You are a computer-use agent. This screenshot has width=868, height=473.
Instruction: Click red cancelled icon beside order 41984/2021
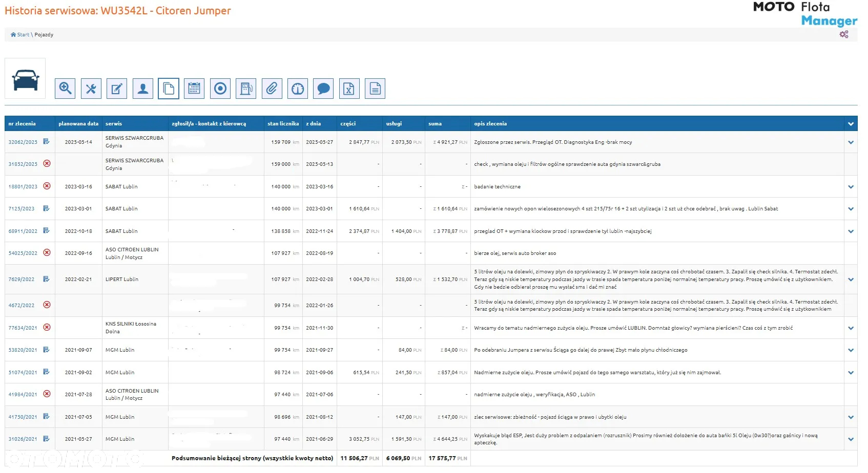(47, 394)
